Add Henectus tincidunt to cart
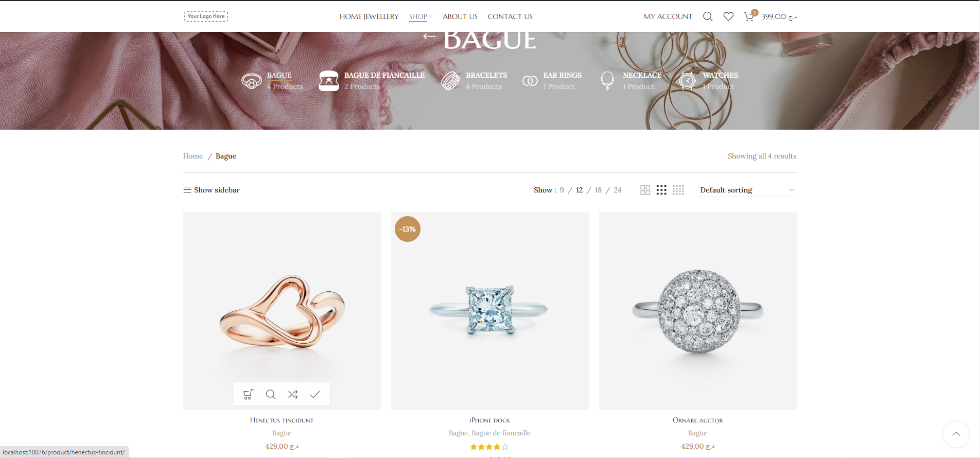980x458 pixels. pyautogui.click(x=248, y=394)
